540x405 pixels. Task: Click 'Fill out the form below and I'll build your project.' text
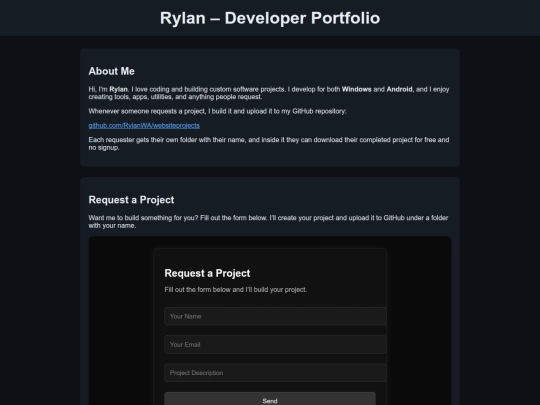point(236,290)
